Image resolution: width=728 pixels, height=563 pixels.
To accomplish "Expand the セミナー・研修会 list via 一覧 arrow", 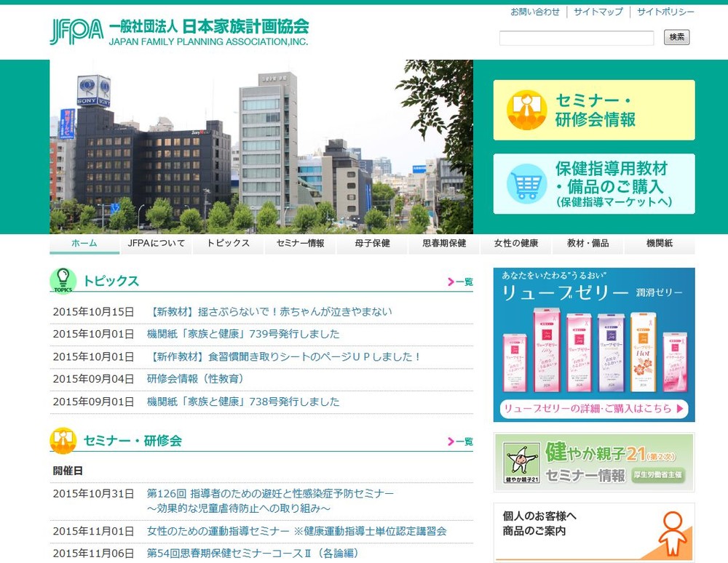I will click(x=460, y=441).
